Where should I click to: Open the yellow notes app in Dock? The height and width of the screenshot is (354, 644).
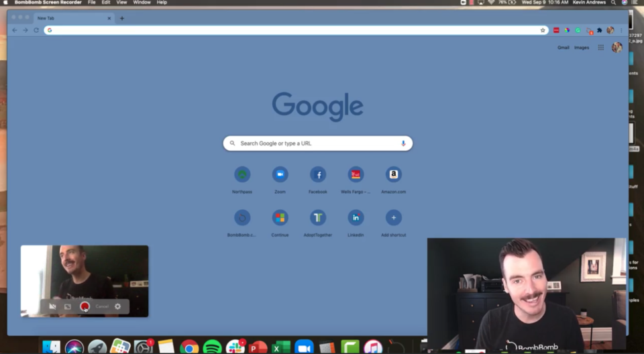point(166,347)
